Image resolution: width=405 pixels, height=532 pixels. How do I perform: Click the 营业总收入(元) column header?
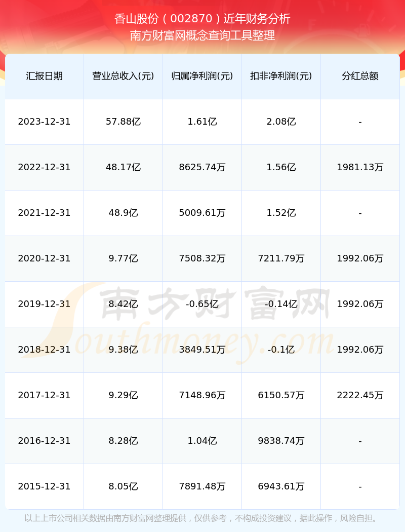123,76
